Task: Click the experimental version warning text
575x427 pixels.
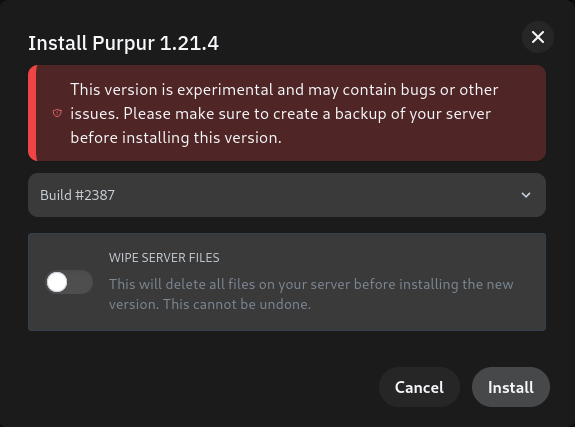Action: click(284, 113)
